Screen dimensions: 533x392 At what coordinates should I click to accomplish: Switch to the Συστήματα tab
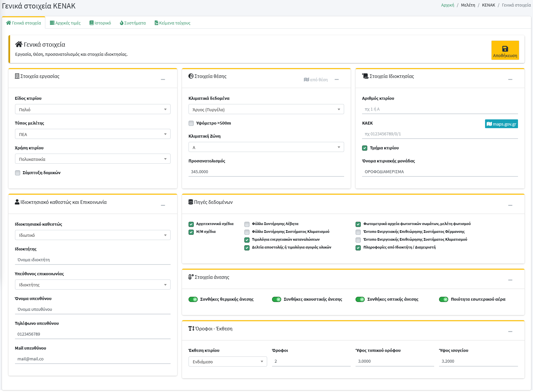pos(133,23)
